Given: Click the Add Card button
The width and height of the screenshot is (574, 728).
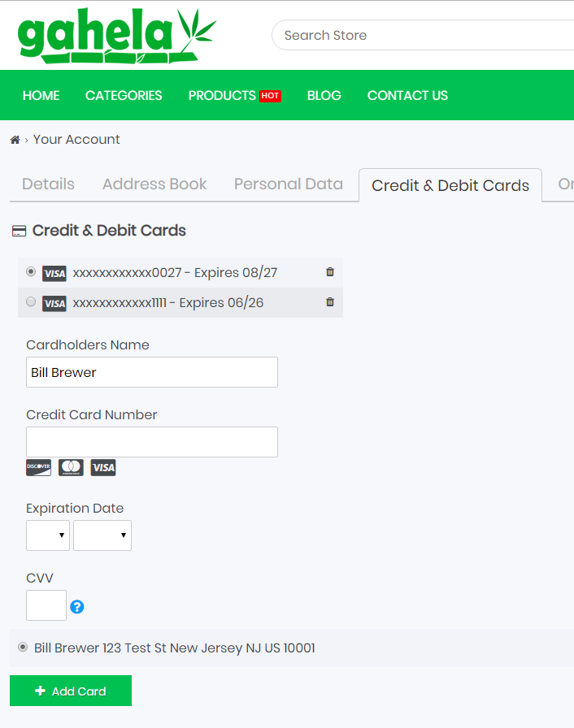Looking at the screenshot, I should click(71, 691).
